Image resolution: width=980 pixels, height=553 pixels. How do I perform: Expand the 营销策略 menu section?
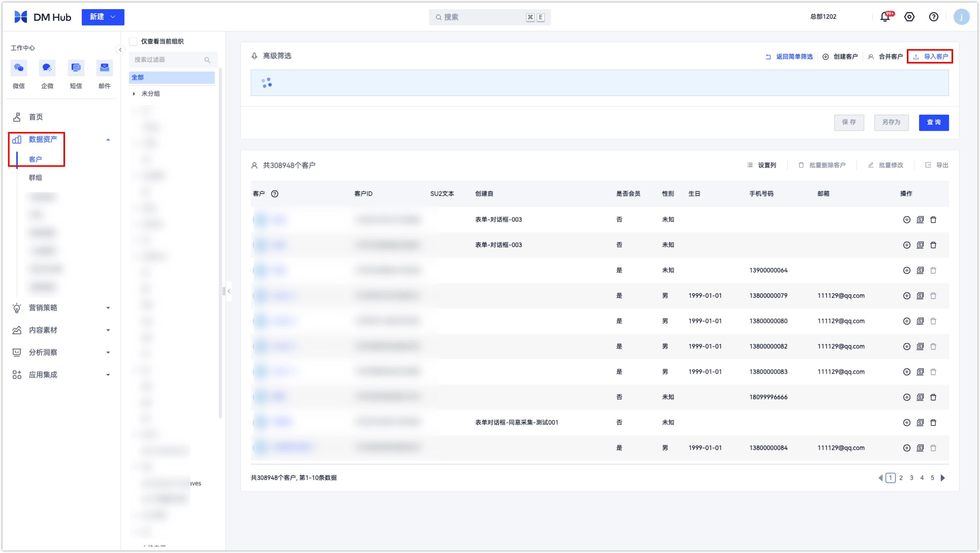point(108,308)
